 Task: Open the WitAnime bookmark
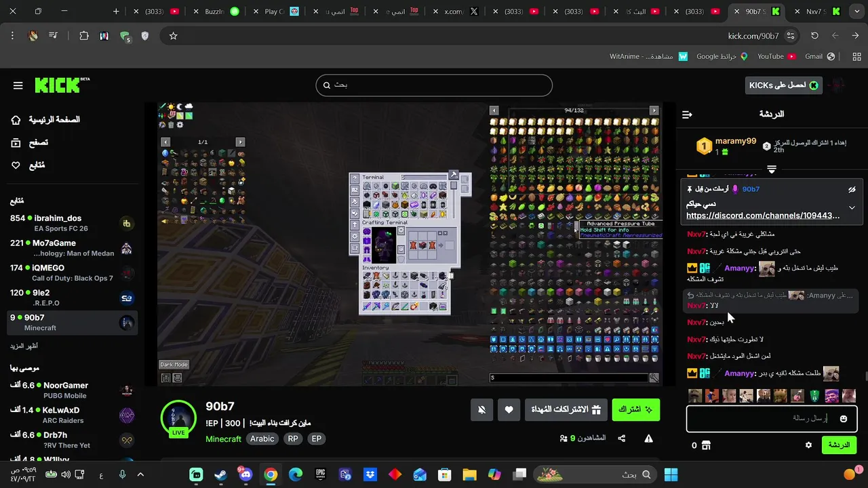[648, 56]
